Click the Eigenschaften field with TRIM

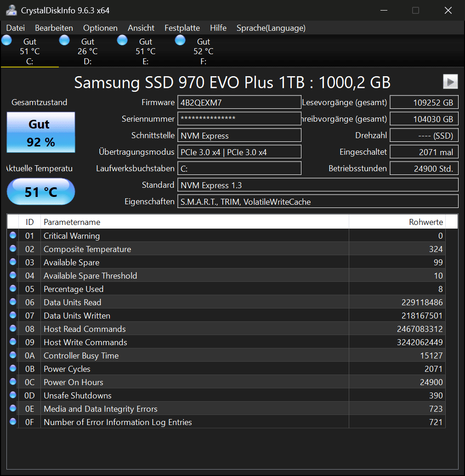pyautogui.click(x=318, y=202)
